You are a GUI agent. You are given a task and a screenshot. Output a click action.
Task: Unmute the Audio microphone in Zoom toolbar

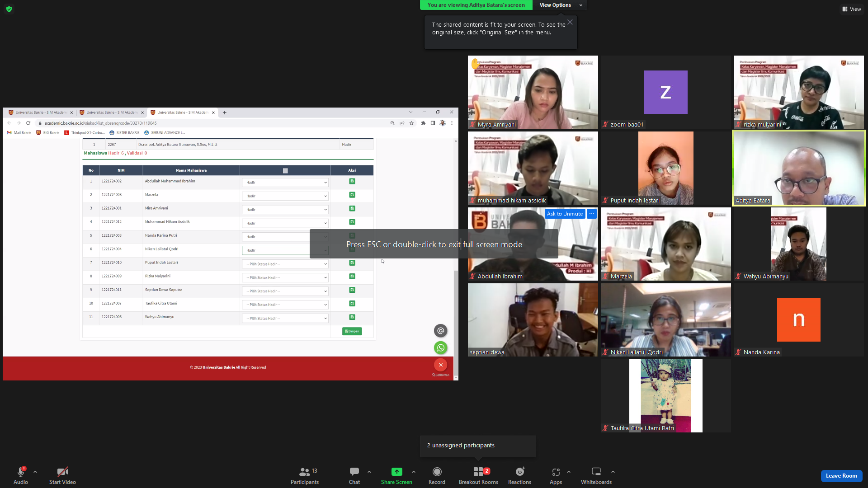21,475
